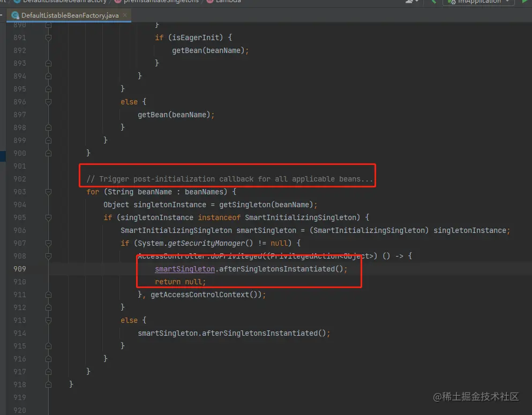Click the underlined smartSingleton variable on line 909
The image size is (532, 415).
[185, 269]
